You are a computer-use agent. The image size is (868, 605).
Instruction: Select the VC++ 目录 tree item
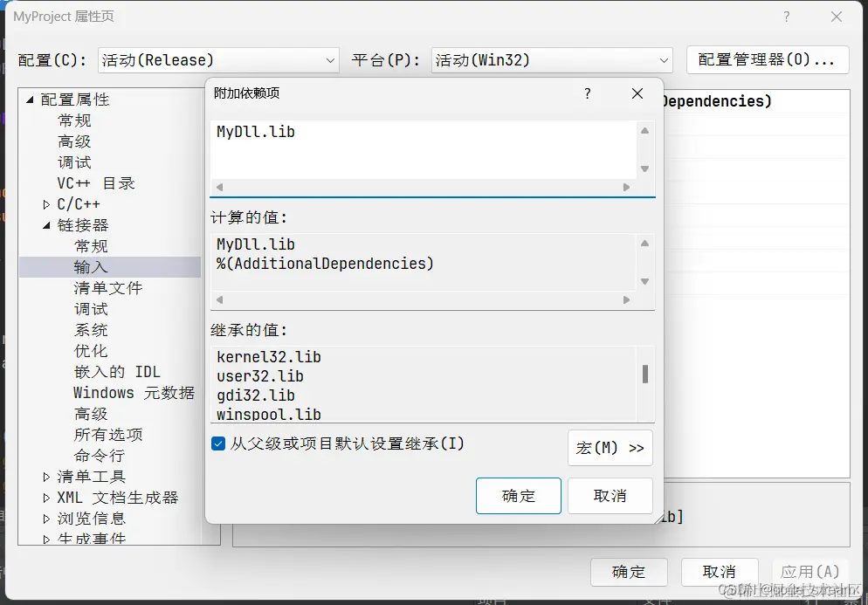[96, 183]
